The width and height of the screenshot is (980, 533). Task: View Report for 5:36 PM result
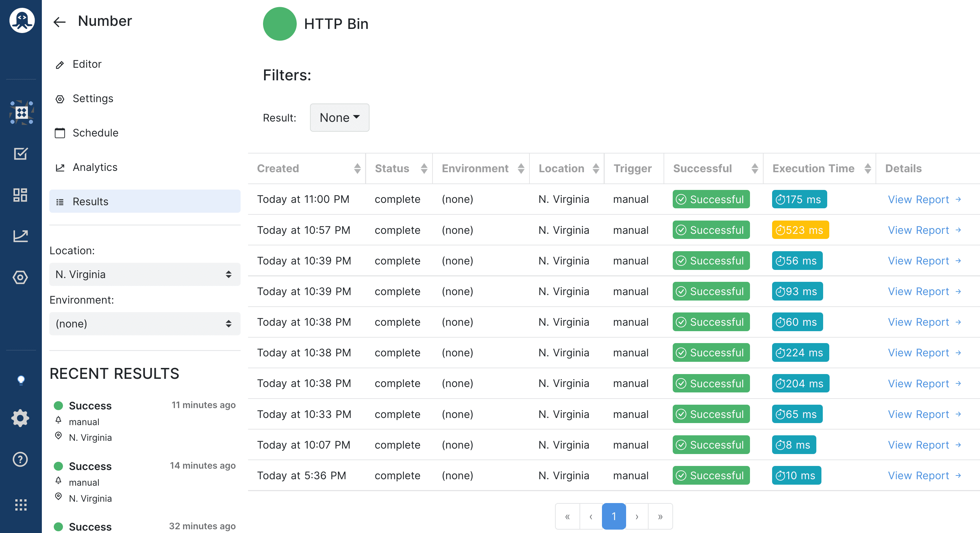925,475
